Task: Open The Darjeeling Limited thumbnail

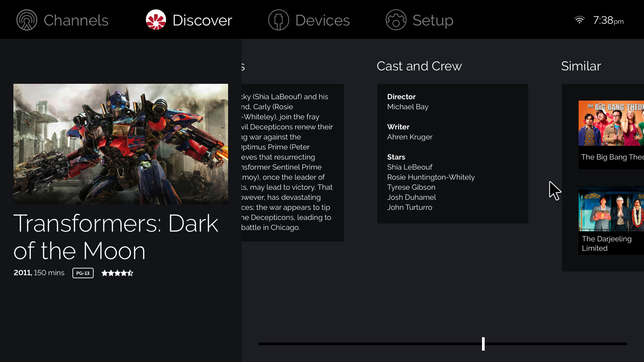Action: click(x=611, y=208)
